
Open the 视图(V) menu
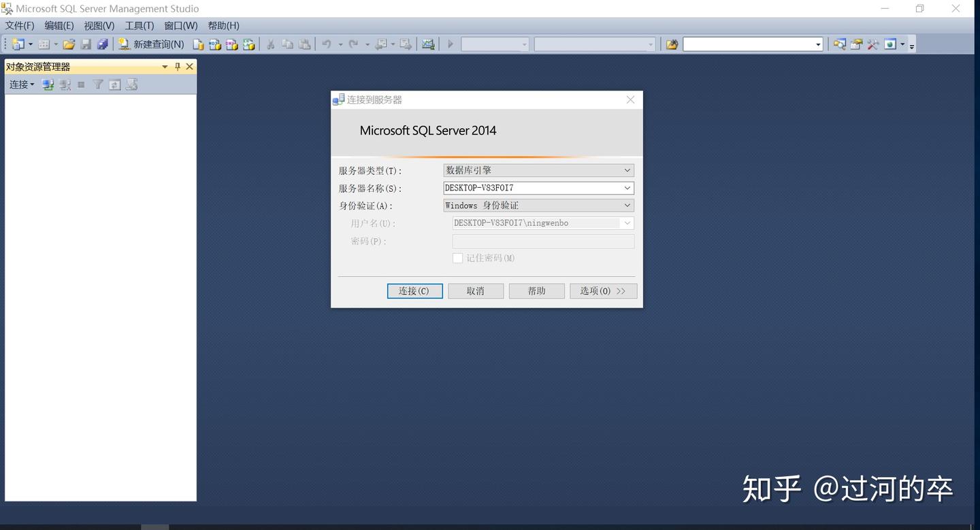coord(99,25)
